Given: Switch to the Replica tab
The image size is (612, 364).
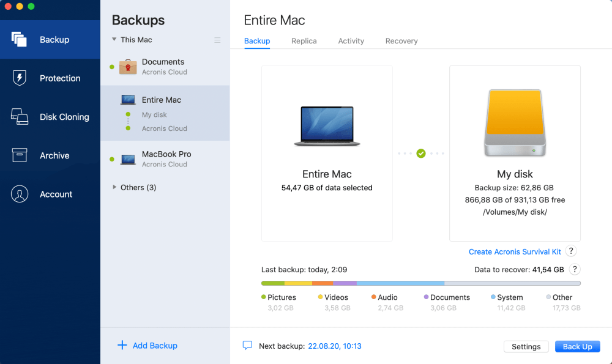Looking at the screenshot, I should [304, 41].
